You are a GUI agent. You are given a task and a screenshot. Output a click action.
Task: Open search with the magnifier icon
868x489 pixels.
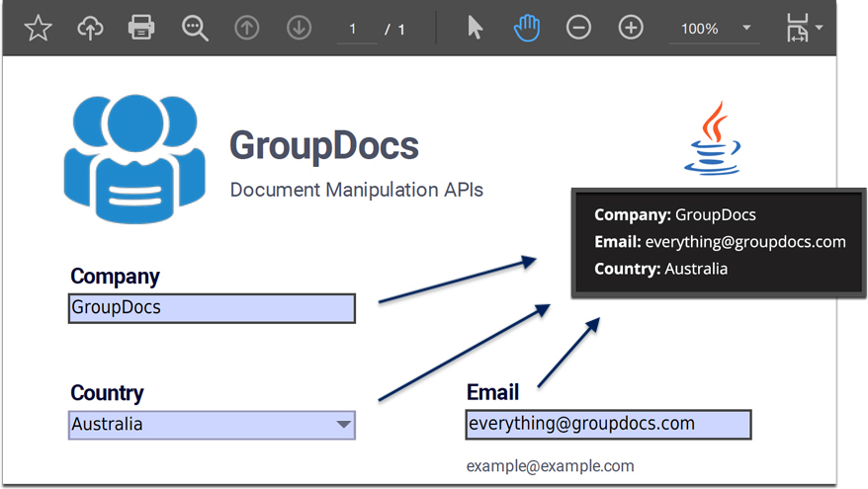click(195, 29)
